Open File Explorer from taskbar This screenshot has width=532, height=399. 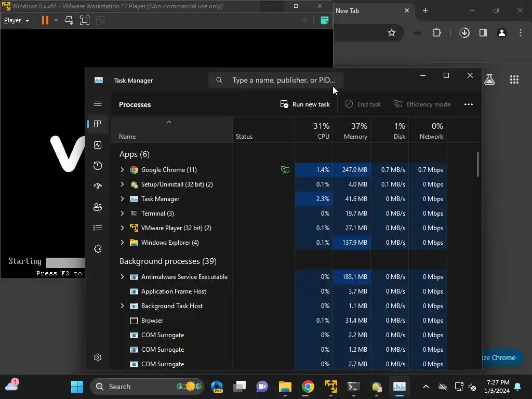[x=285, y=387]
